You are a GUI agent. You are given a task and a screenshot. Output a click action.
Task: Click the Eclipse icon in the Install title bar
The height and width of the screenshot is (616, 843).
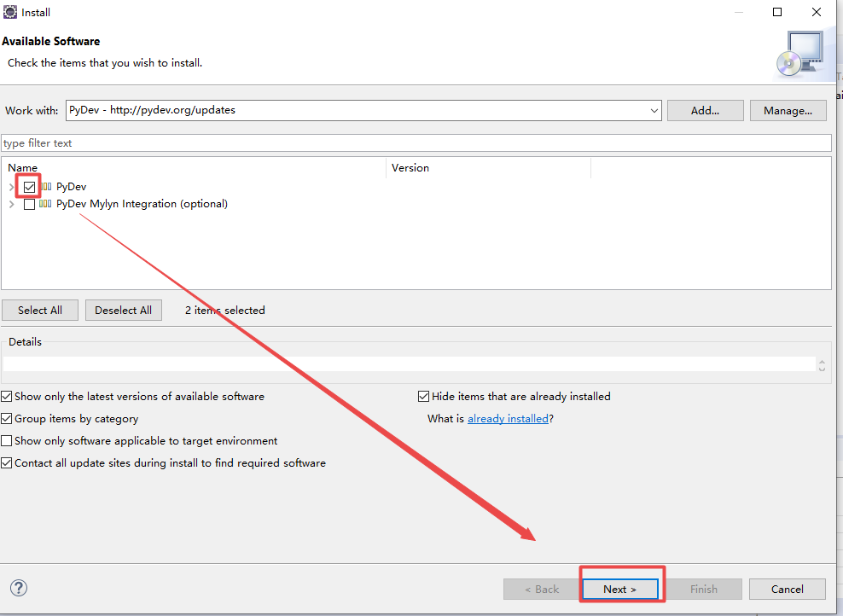[x=10, y=12]
